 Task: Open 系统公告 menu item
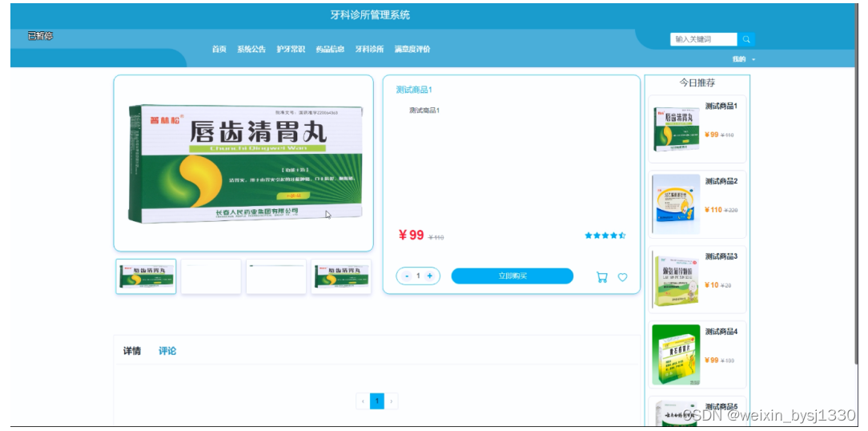click(x=251, y=49)
